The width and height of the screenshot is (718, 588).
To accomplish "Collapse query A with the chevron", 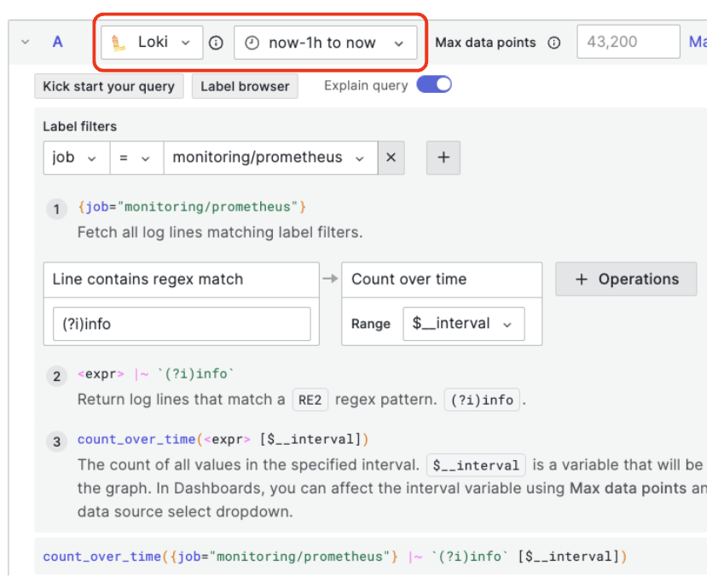I will pyautogui.click(x=25, y=42).
